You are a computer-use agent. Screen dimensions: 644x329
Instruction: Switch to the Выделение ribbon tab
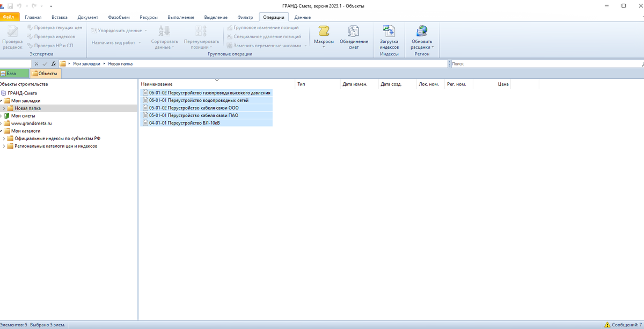[215, 17]
